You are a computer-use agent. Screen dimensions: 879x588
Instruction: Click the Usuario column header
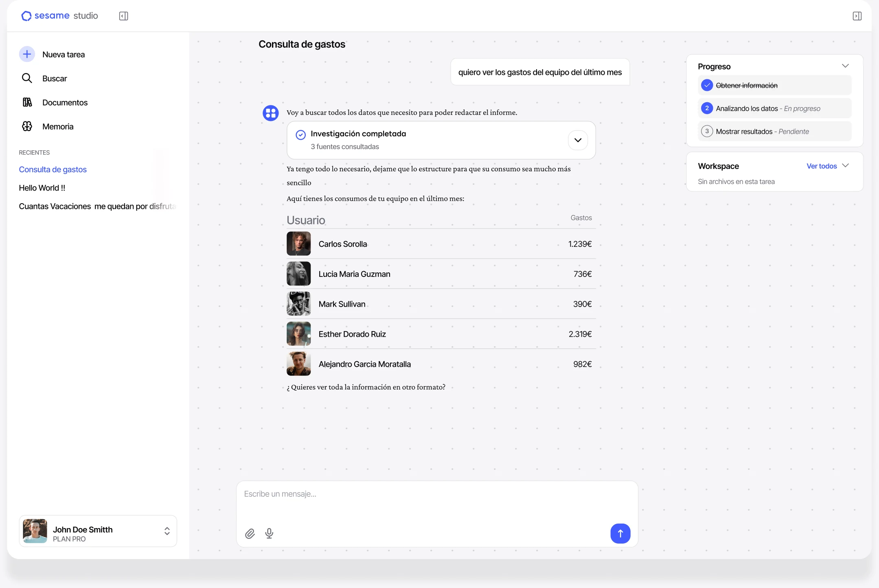click(306, 220)
